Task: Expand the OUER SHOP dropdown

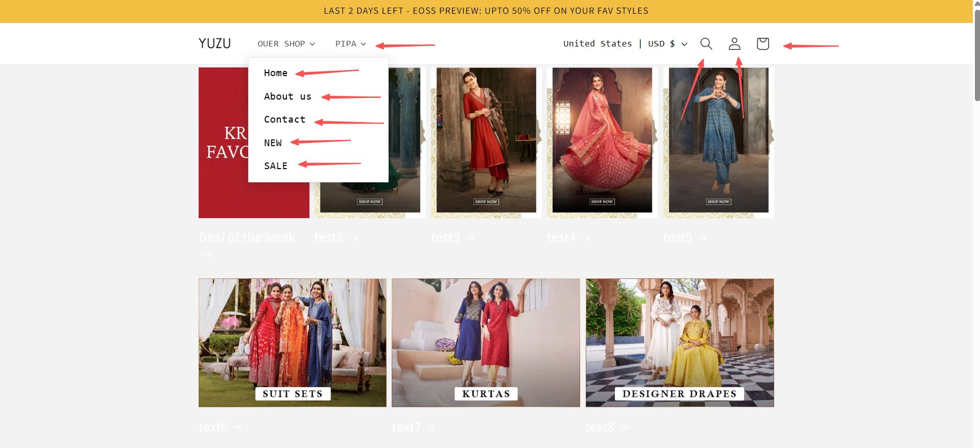Action: tap(286, 44)
